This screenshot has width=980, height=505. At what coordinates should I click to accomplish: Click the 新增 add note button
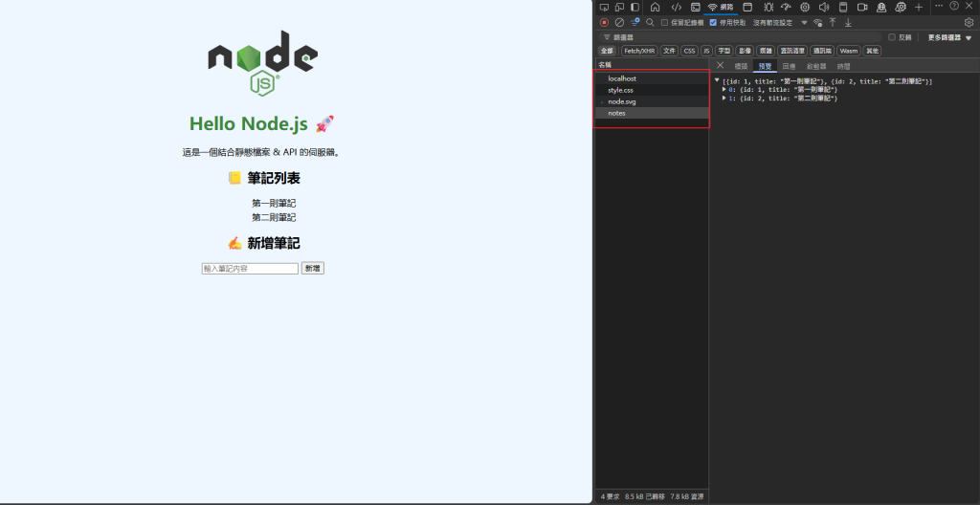pyautogui.click(x=313, y=268)
